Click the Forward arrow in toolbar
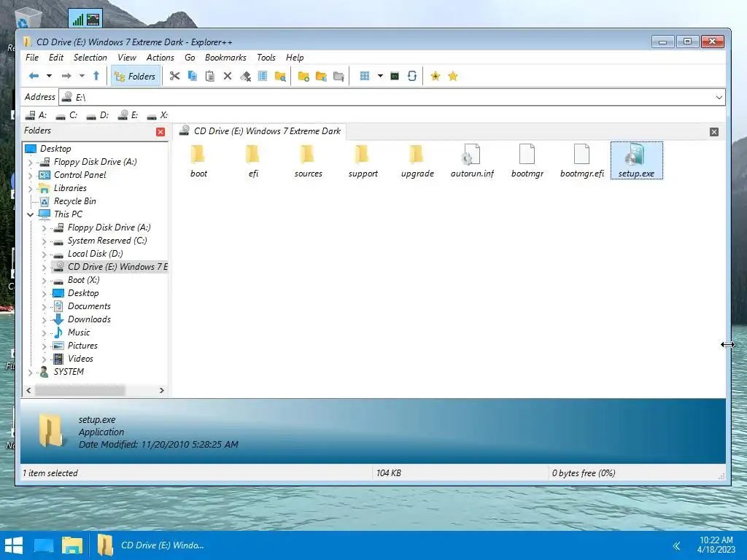Image resolution: width=747 pixels, height=560 pixels. pos(66,76)
